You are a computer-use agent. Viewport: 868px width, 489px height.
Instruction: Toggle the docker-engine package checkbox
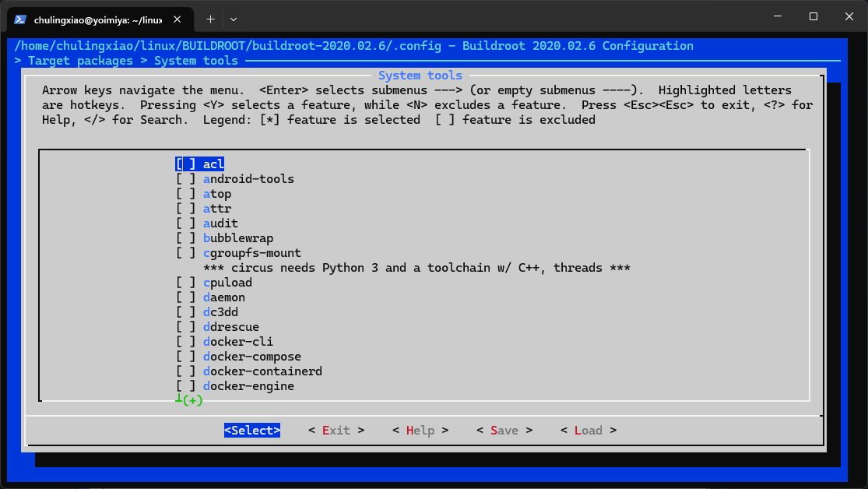point(185,386)
